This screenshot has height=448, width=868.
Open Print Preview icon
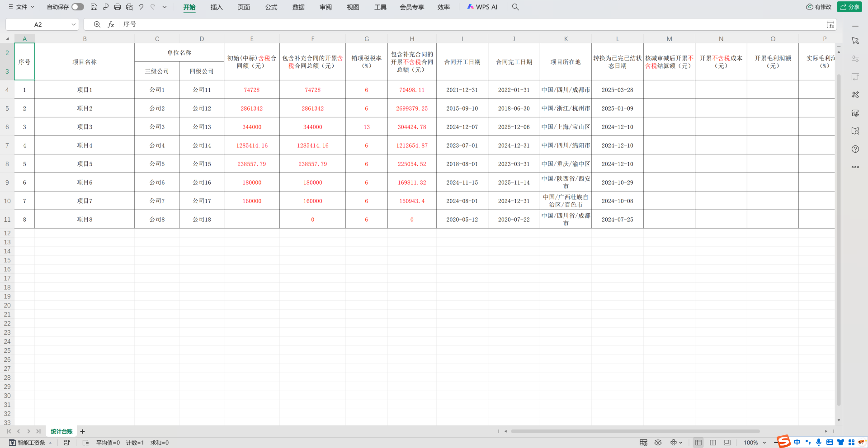[129, 7]
